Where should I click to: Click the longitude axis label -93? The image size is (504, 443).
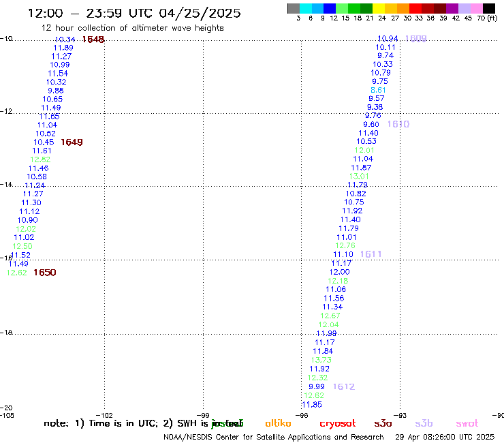click(400, 415)
